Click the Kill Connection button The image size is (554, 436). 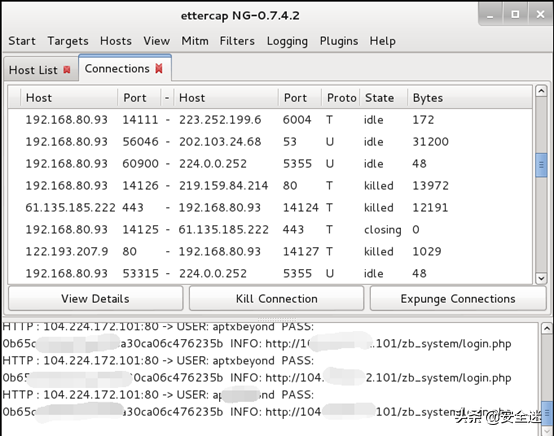point(276,299)
